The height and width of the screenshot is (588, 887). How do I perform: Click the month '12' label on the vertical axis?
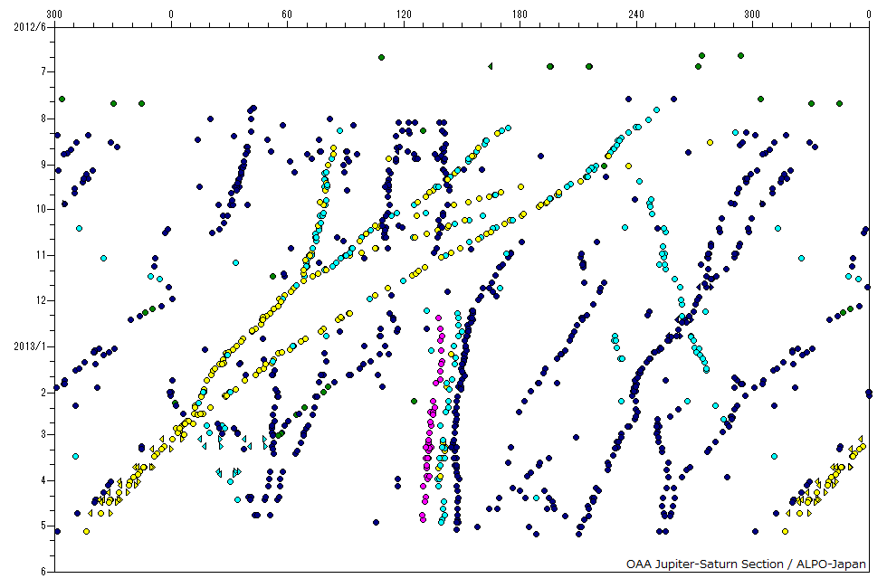[x=42, y=300]
